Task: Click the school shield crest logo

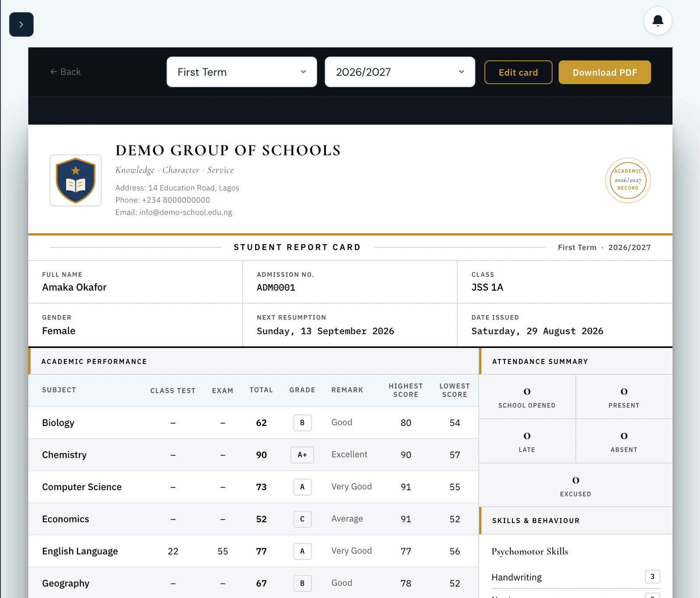Action: [x=76, y=180]
